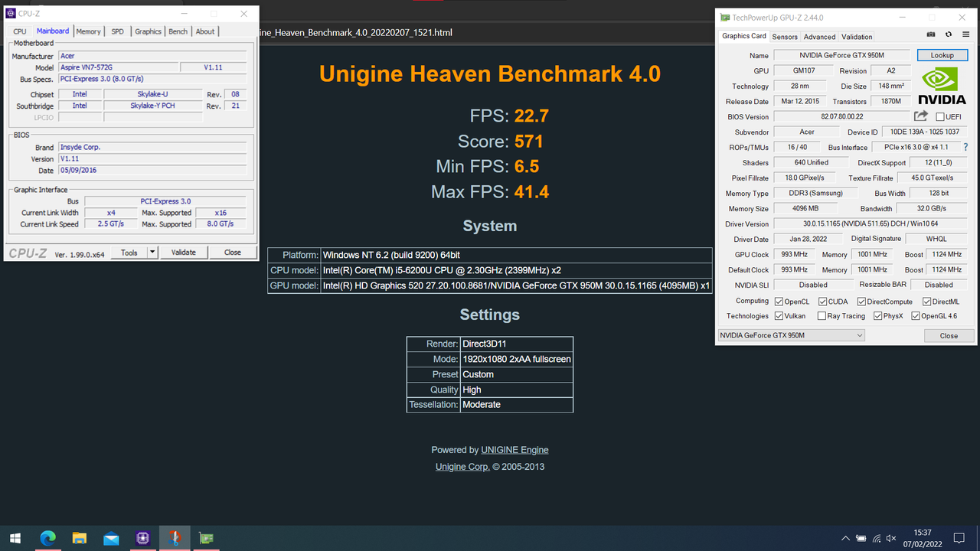980x551 pixels.
Task: Open the notification center icon
Action: (959, 539)
